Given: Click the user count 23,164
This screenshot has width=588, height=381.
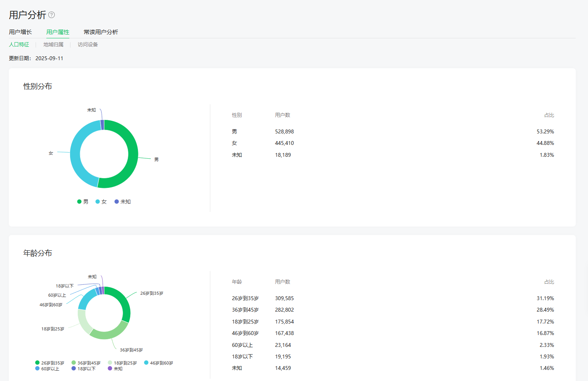Looking at the screenshot, I should [x=283, y=345].
